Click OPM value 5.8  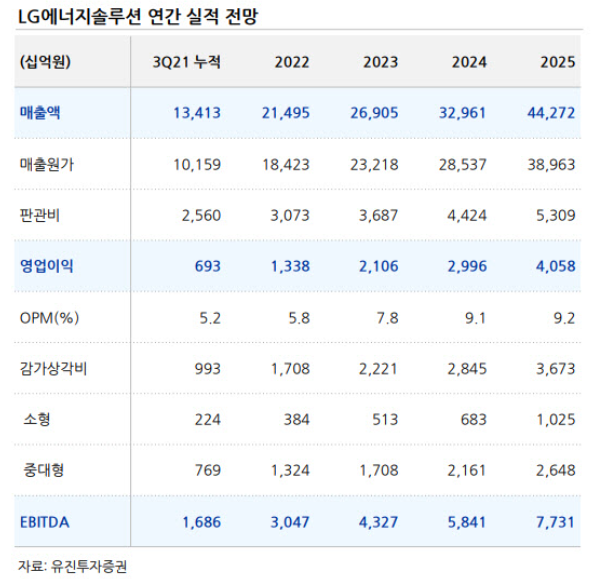pyautogui.click(x=299, y=318)
